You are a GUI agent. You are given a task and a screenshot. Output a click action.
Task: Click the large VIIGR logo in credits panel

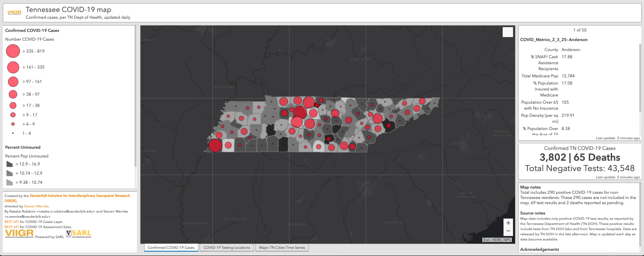19,234
